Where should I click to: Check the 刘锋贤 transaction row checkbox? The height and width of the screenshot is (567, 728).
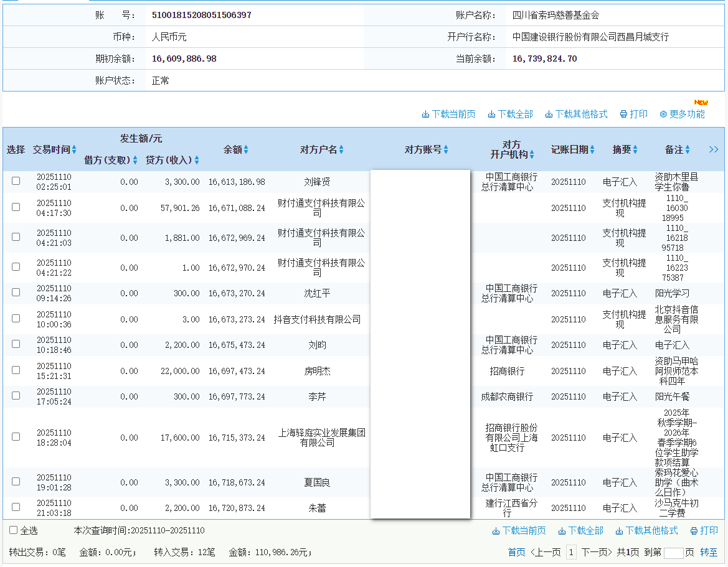[x=16, y=179]
